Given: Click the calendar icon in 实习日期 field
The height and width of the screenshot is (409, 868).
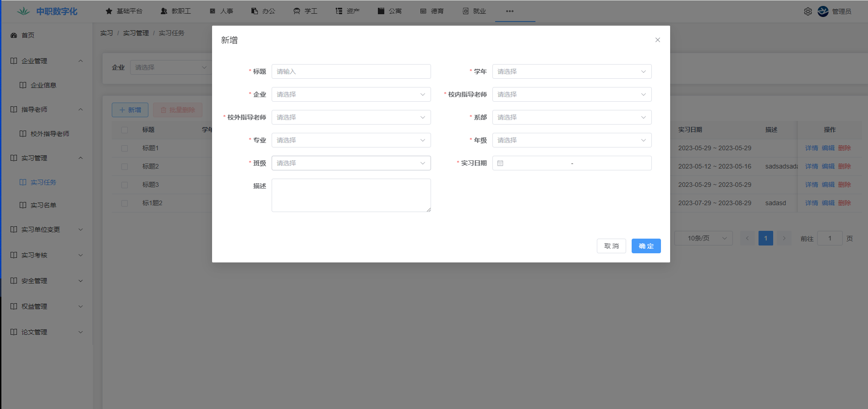Looking at the screenshot, I should pyautogui.click(x=500, y=163).
